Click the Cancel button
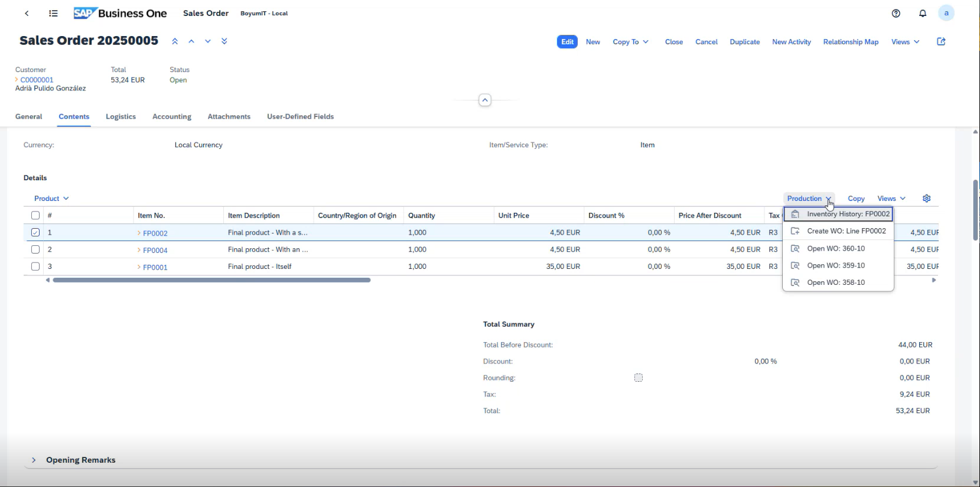The width and height of the screenshot is (980, 487). pos(706,42)
